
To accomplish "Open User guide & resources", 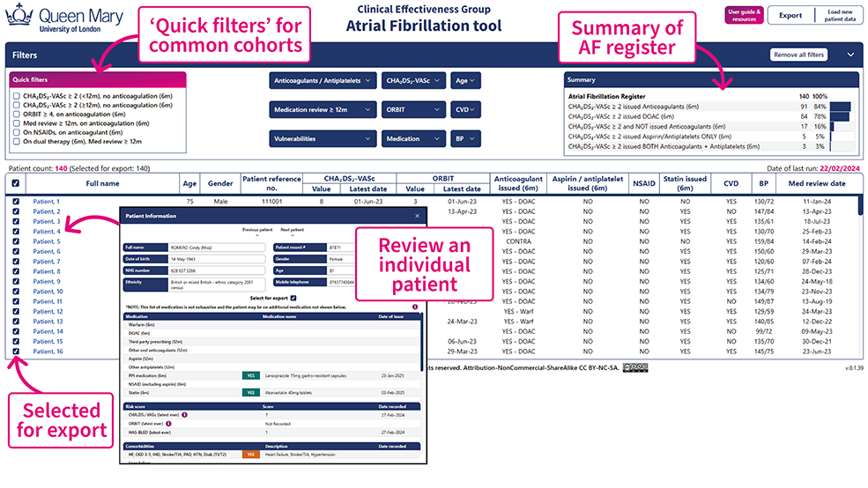I will pos(744,15).
